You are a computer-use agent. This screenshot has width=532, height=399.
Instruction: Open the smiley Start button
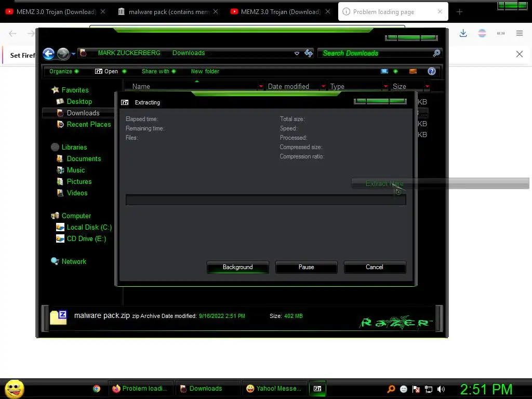[15, 389]
